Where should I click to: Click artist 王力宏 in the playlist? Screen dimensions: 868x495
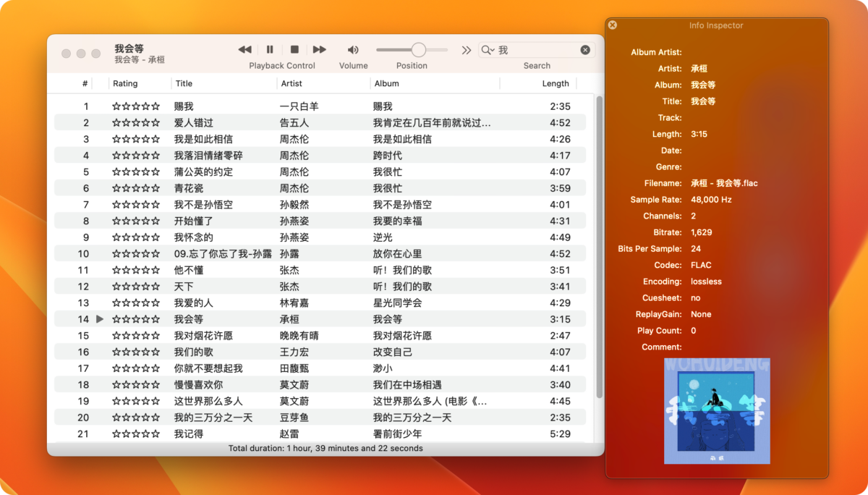(294, 352)
